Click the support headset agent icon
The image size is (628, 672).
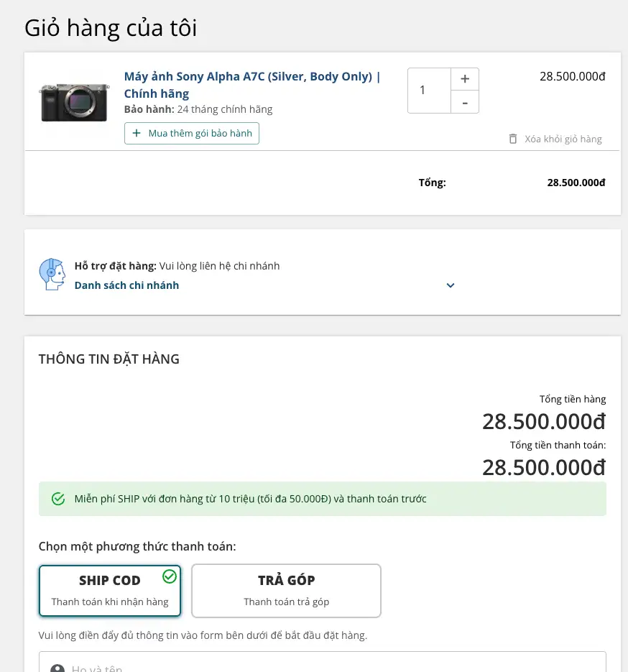(52, 275)
